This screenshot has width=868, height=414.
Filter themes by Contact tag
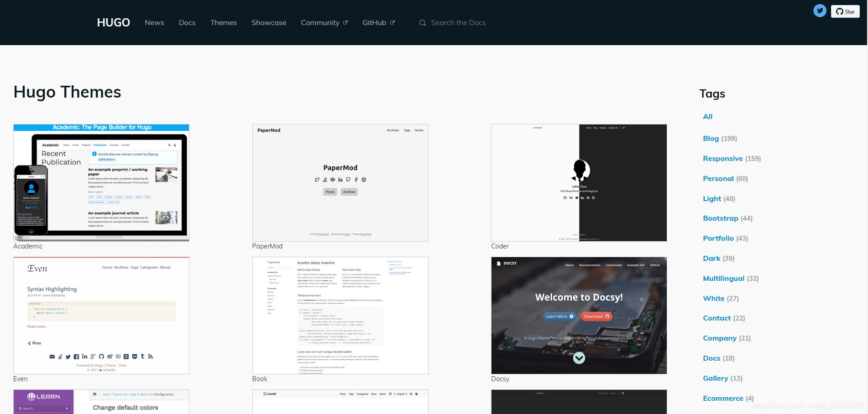point(716,318)
